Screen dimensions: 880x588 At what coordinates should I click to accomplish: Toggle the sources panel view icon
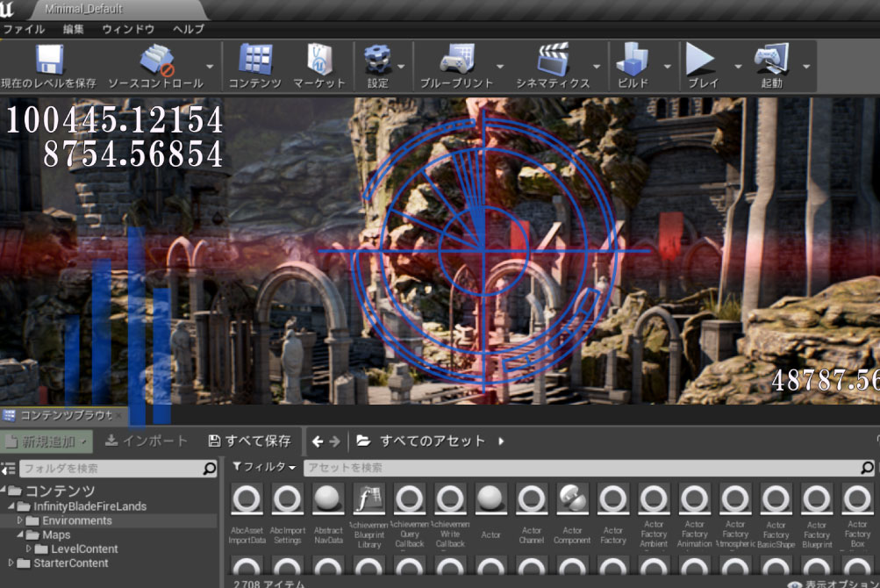click(9, 469)
